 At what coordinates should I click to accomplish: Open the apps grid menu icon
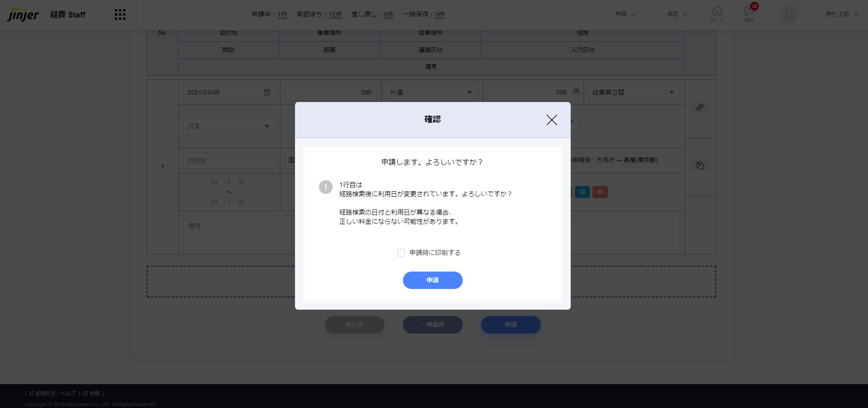pos(120,15)
